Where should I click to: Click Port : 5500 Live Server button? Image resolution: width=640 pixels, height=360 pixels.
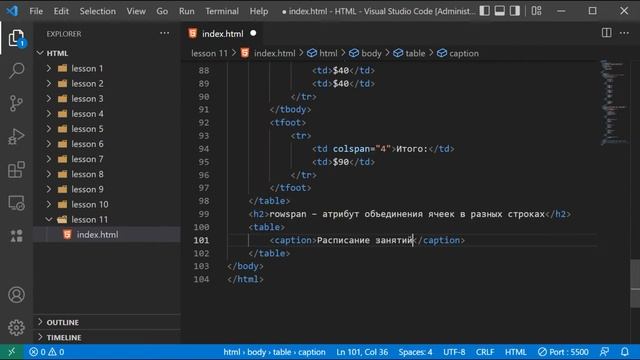tap(563, 352)
